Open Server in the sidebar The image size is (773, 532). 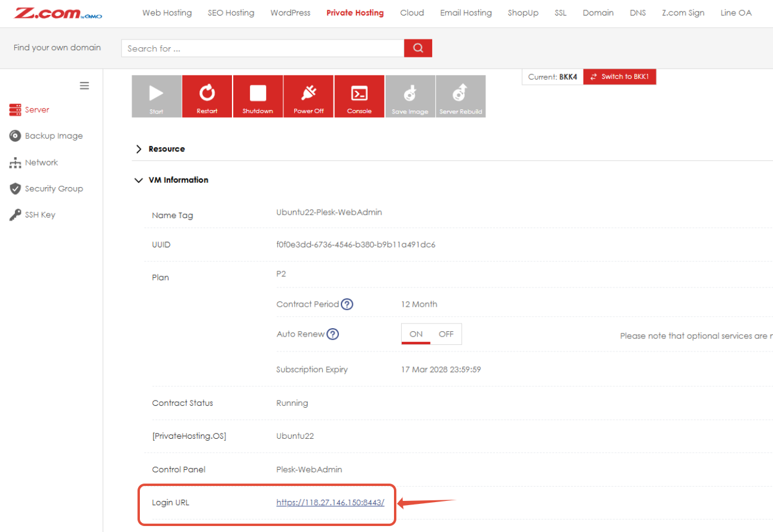coord(29,110)
